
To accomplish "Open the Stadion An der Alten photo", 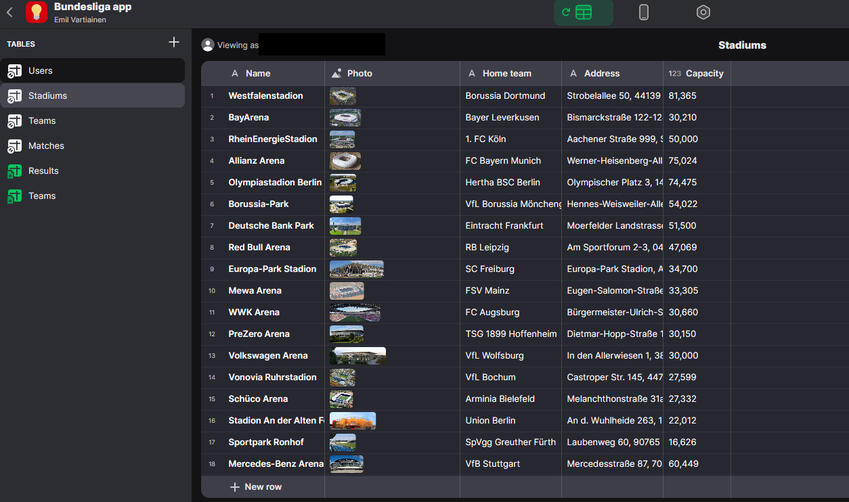I will 352,421.
